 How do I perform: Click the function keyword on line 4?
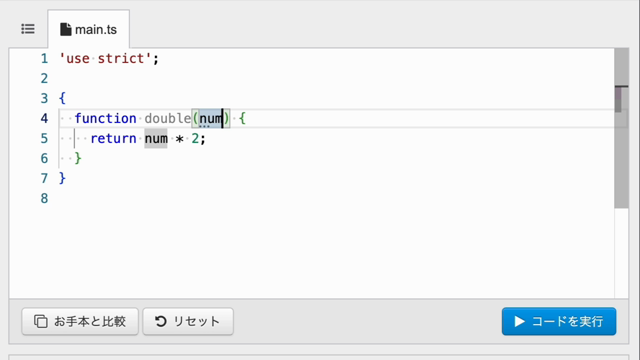coord(105,118)
